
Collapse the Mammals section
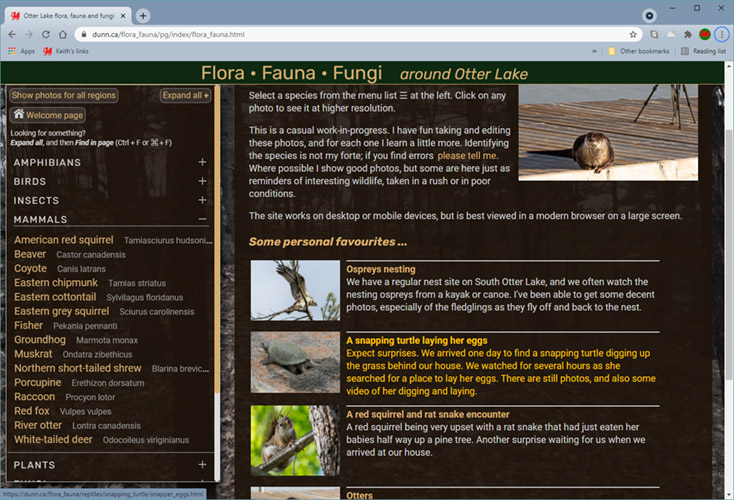pyautogui.click(x=202, y=219)
